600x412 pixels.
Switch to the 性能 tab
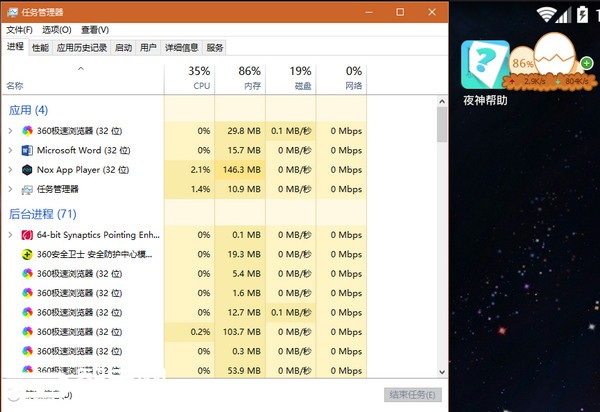coord(40,47)
